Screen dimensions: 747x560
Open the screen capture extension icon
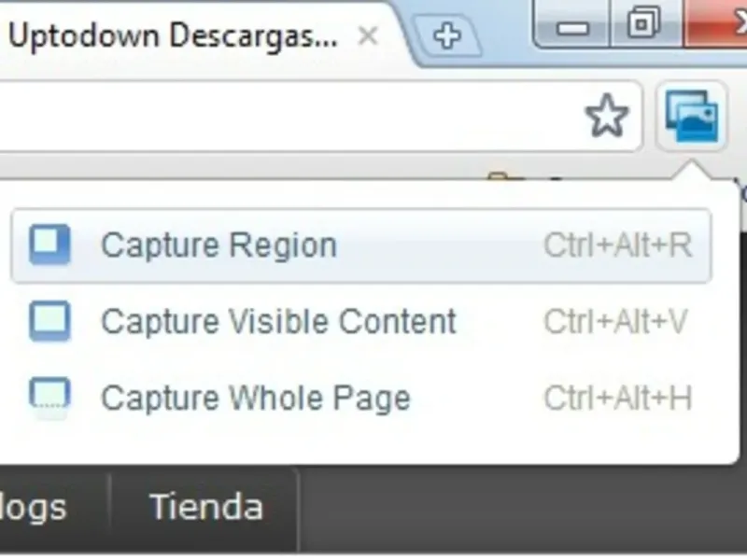click(691, 117)
